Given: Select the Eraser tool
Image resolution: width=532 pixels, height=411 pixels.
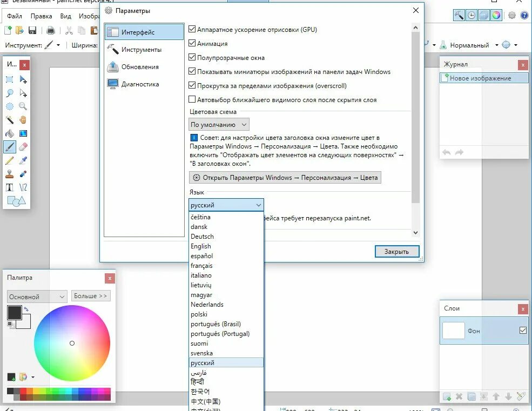Looking at the screenshot, I should click(23, 147).
